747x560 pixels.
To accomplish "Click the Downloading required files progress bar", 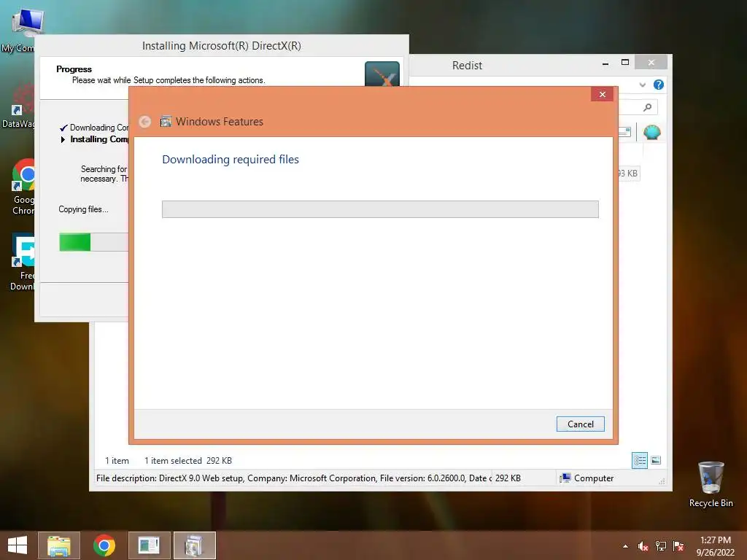I will (x=380, y=209).
